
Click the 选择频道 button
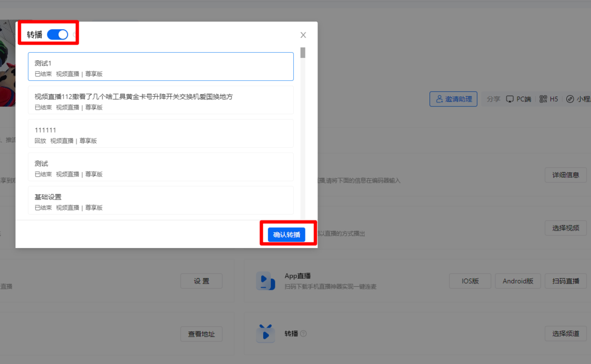coord(565,333)
